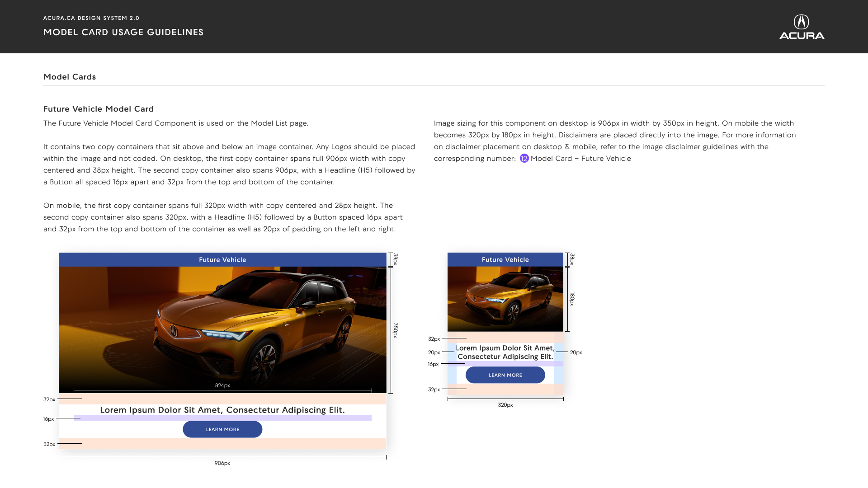Select the mobile card vehicle image

[x=505, y=299]
